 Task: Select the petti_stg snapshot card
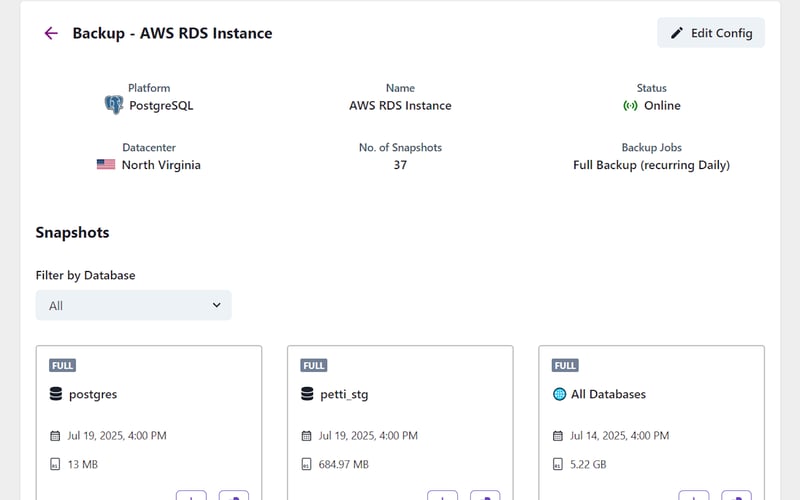tap(400, 422)
